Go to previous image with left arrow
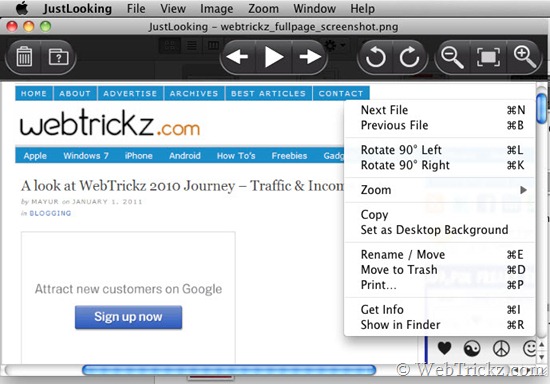The image size is (550, 384). 237,57
